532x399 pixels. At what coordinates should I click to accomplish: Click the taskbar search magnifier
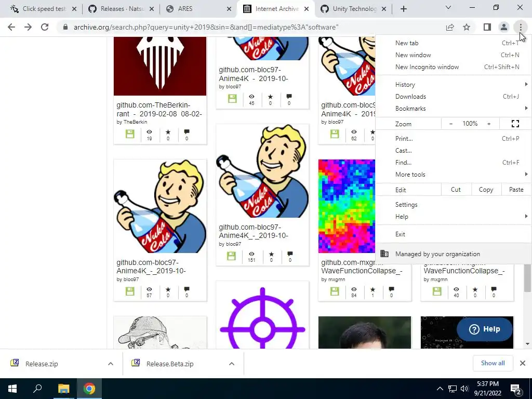37,389
